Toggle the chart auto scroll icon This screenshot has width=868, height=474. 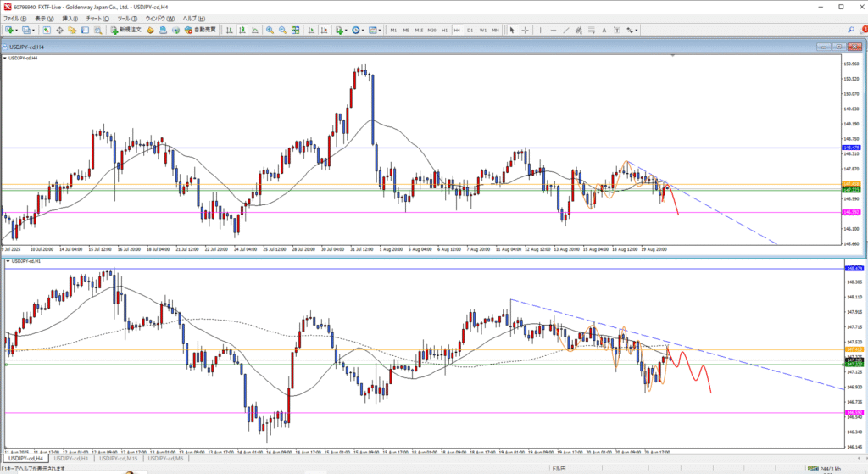[310, 30]
